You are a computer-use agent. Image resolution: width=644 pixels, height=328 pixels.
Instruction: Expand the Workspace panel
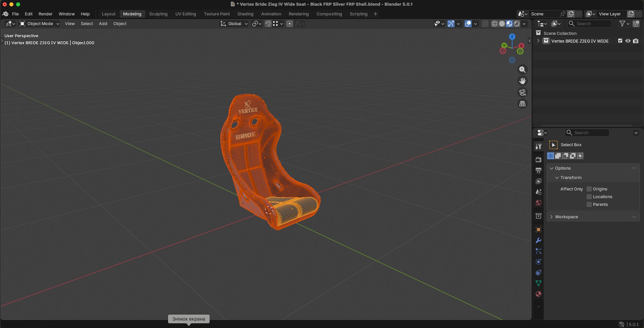552,217
